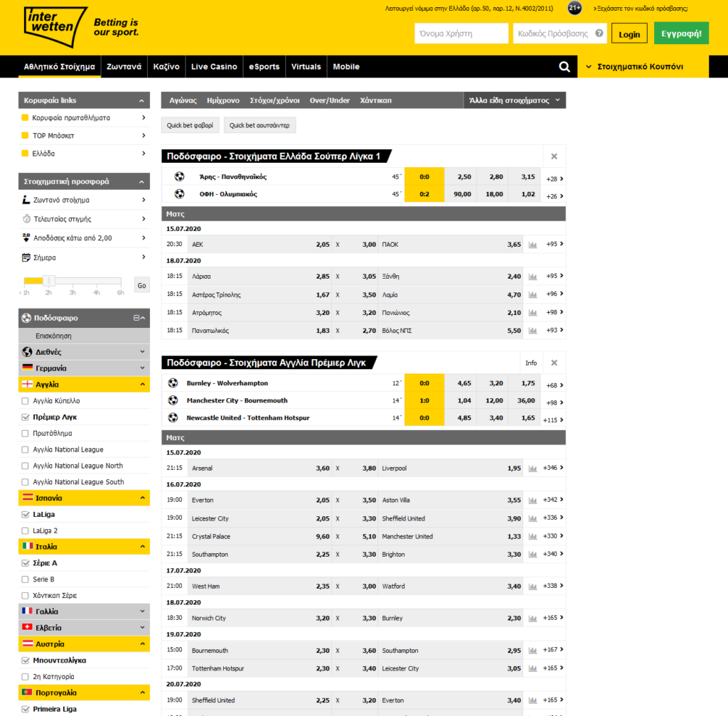Click the Κωδικός Πρόσβασης password field

coord(560,33)
